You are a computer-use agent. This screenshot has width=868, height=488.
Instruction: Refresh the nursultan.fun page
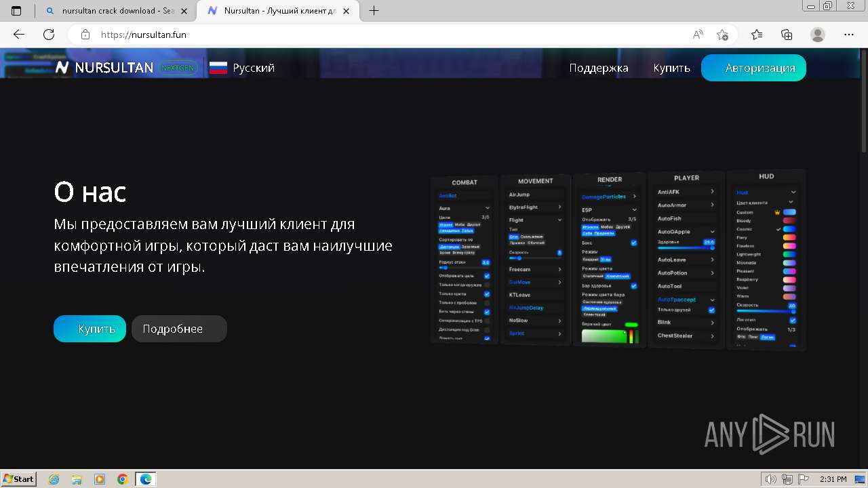[x=49, y=35]
